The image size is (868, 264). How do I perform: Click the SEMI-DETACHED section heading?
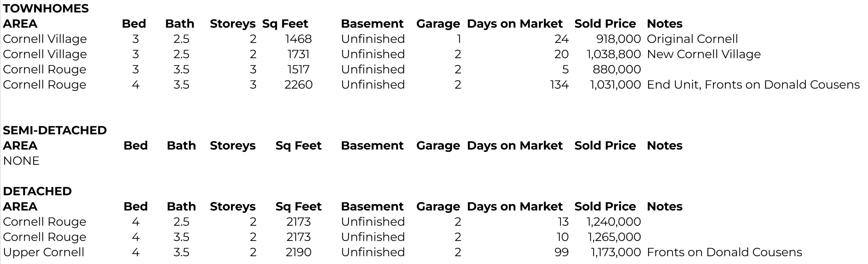pos(55,130)
